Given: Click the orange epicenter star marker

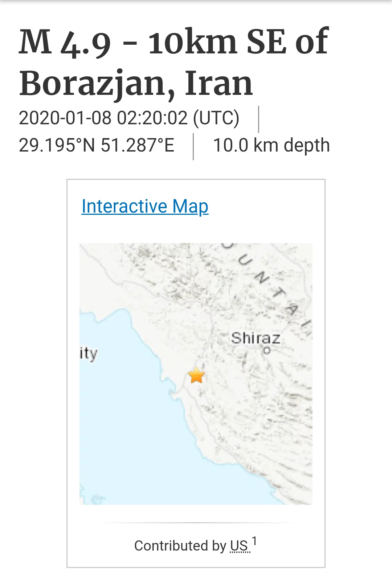Looking at the screenshot, I should (196, 375).
